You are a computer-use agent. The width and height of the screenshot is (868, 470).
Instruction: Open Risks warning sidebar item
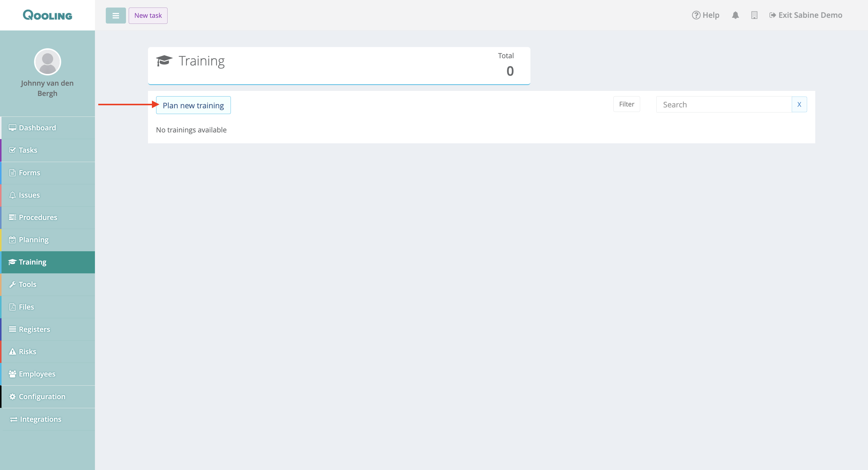coord(27,351)
